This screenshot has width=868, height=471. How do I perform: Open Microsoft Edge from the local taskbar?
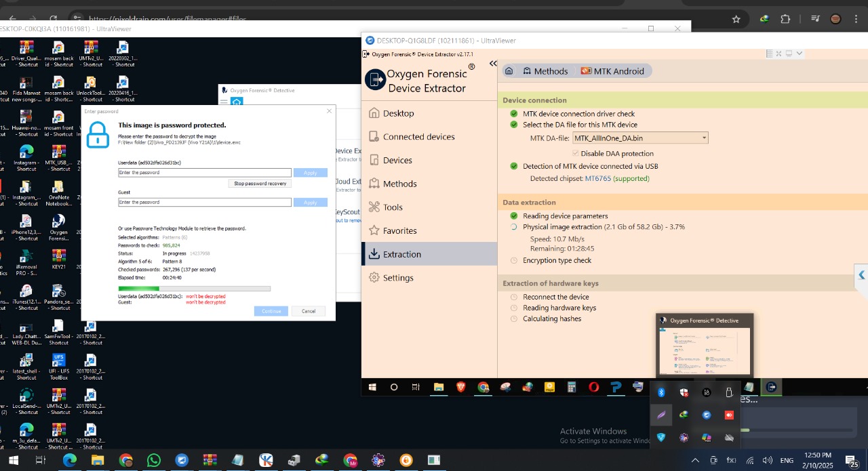(70, 461)
